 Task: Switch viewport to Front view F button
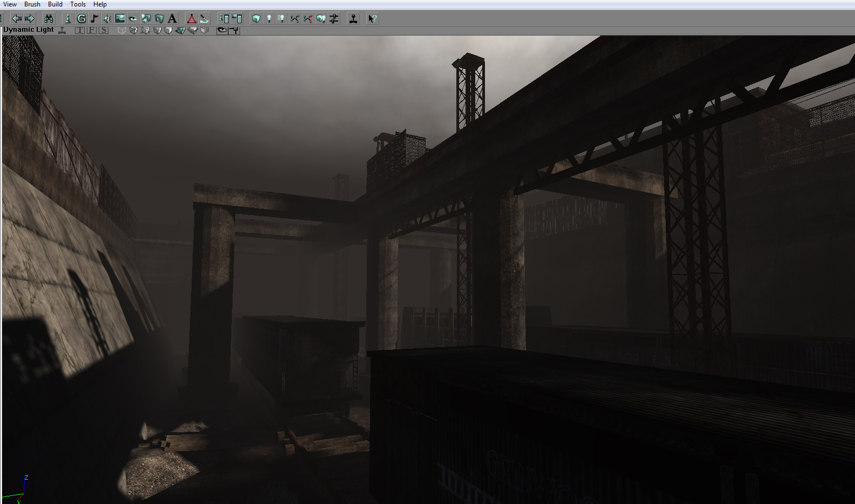[x=92, y=30]
